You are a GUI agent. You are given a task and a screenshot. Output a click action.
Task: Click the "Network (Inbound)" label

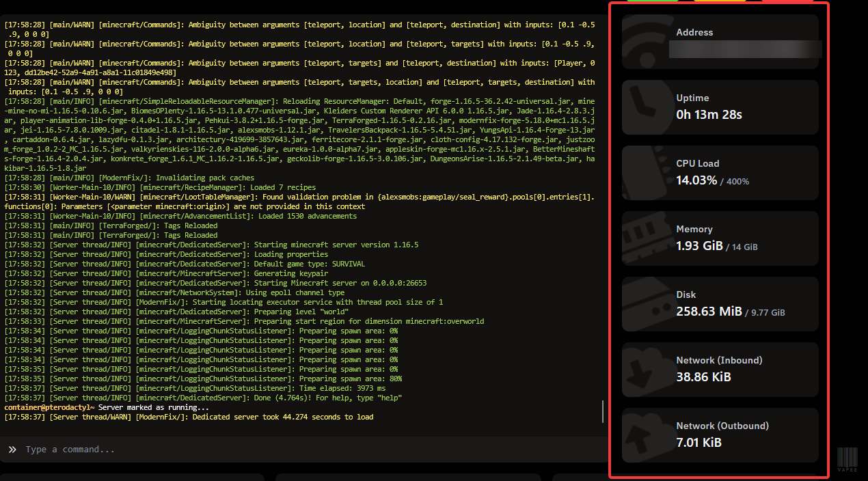click(x=719, y=360)
